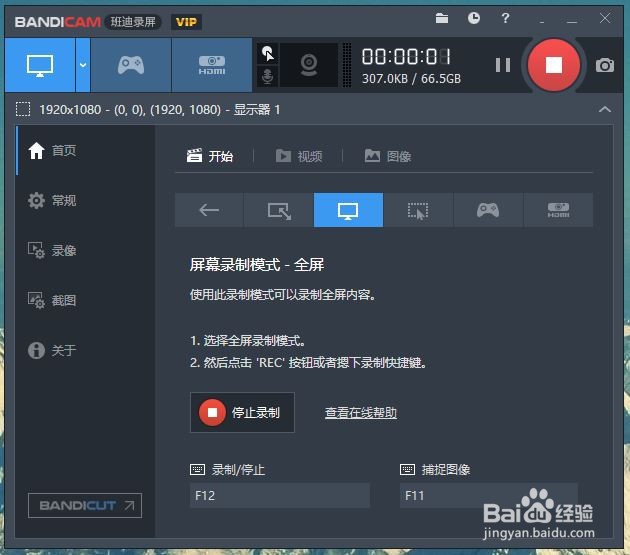Click the audio volume level meter
Viewport: 630px width, 555px height.
click(346, 65)
